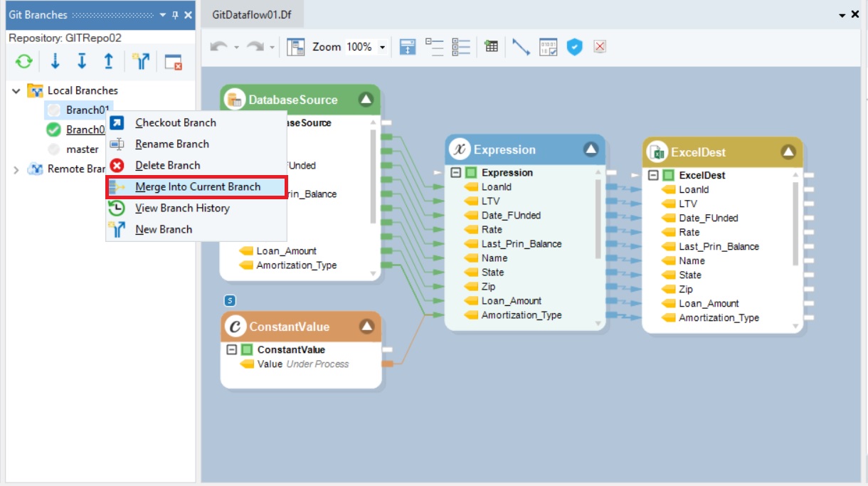Toggle the checkbox beside ConstantValue node header
This screenshot has width=868, height=486.
tap(247, 350)
